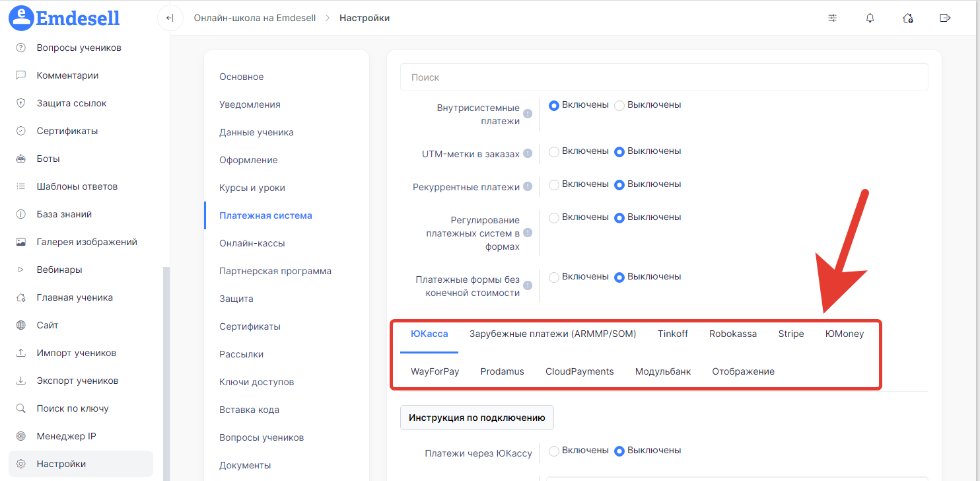Image resolution: width=980 pixels, height=481 pixels.
Task: Open the sliders settings icon in header
Action: [833, 18]
